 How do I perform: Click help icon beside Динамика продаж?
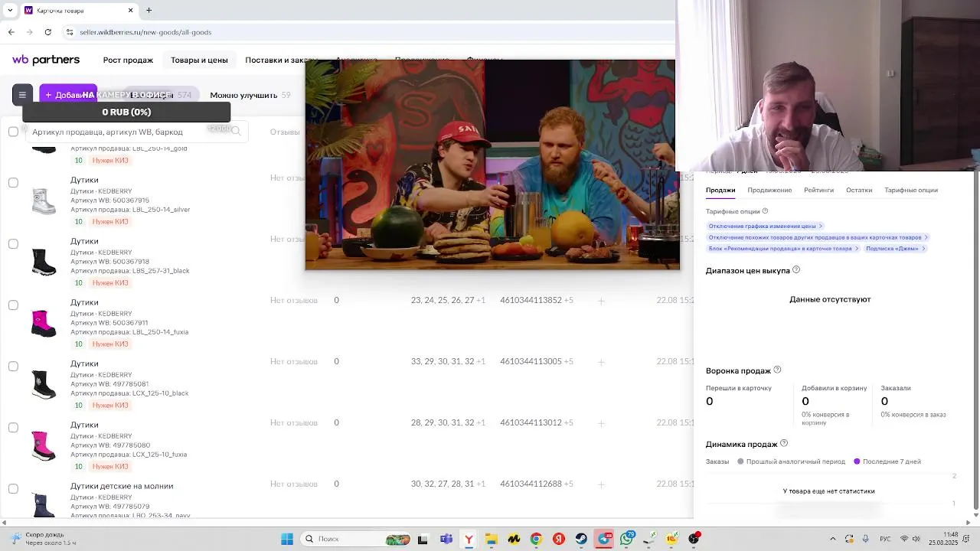[x=783, y=444]
